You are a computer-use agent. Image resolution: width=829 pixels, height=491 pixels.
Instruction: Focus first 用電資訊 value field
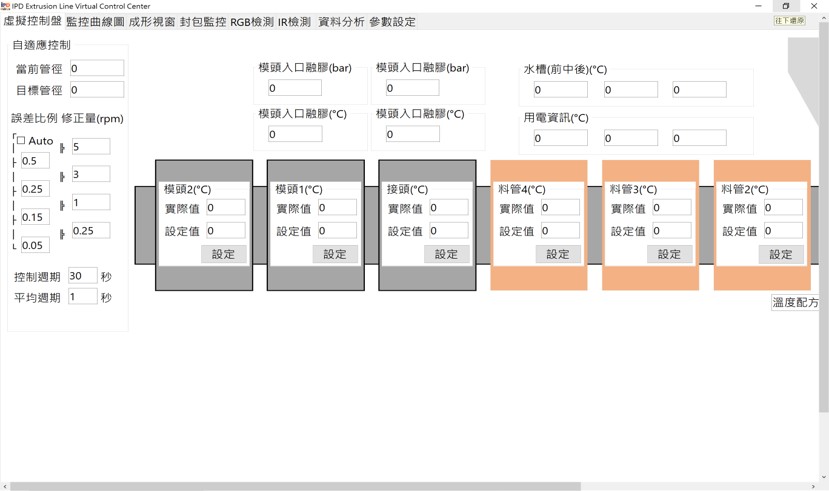point(560,138)
